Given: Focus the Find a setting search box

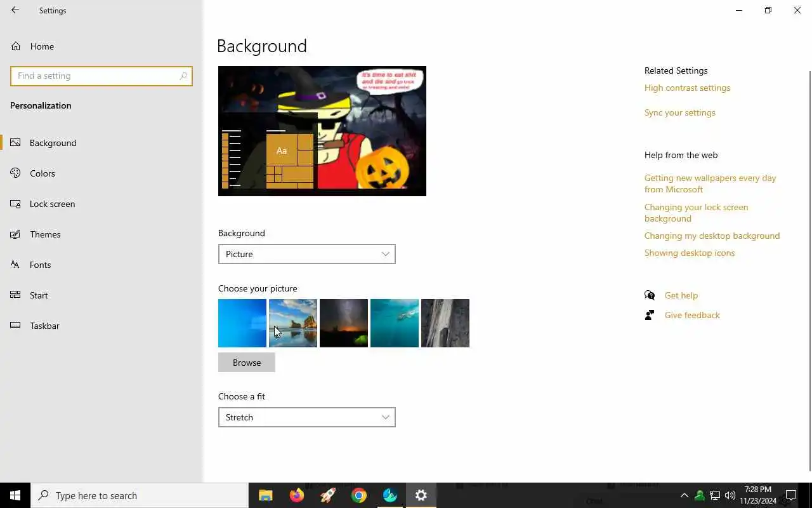Looking at the screenshot, I should coord(101,76).
